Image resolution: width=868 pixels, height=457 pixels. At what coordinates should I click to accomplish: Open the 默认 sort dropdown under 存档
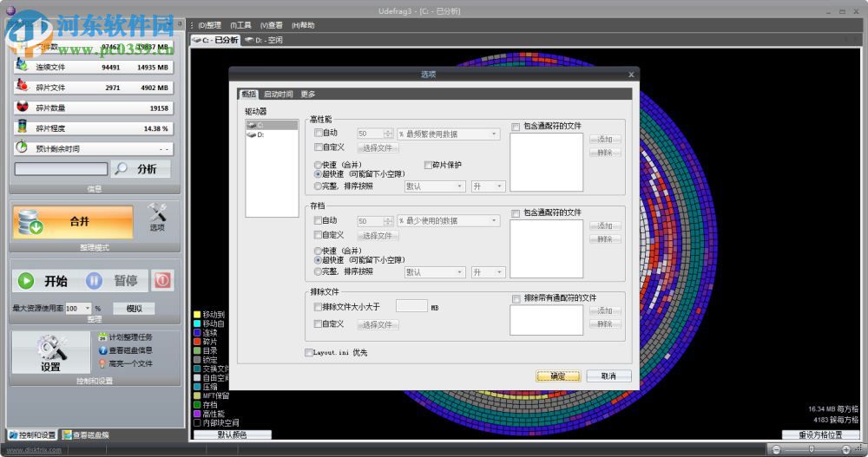(435, 272)
